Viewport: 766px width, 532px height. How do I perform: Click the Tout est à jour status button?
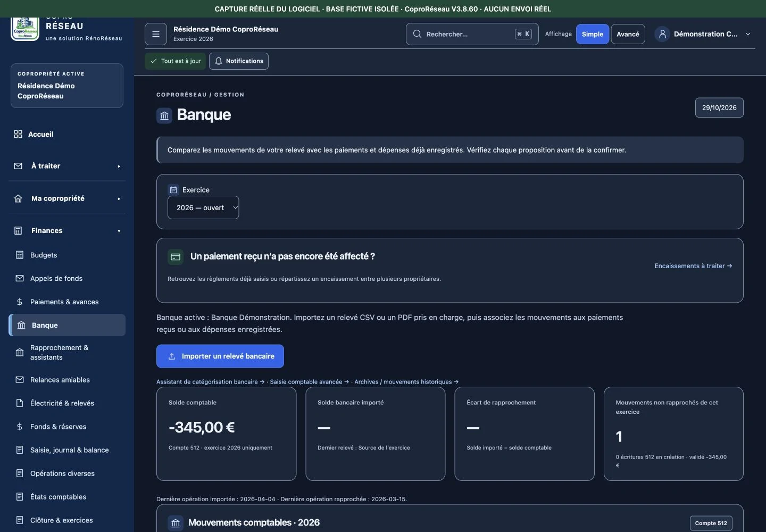pos(176,61)
